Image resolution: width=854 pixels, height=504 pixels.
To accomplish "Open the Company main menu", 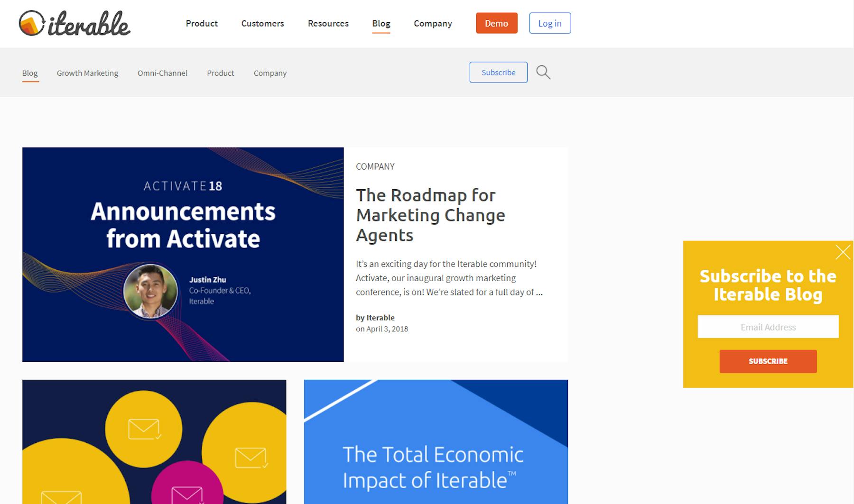I will [433, 23].
